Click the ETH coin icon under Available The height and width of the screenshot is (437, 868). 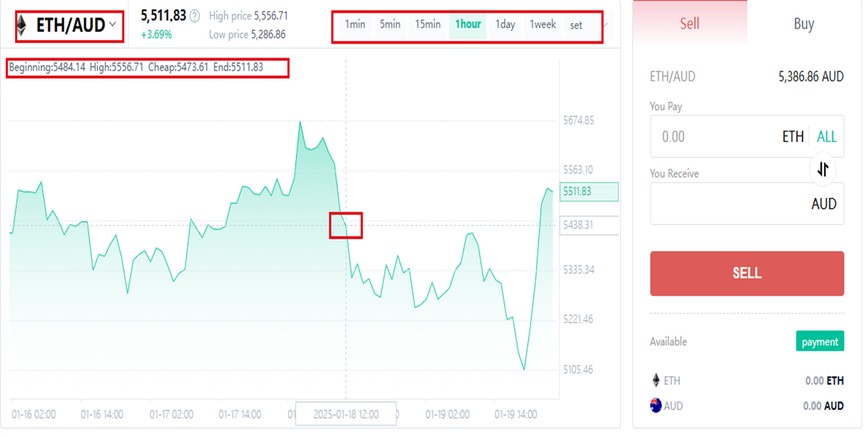tap(656, 380)
